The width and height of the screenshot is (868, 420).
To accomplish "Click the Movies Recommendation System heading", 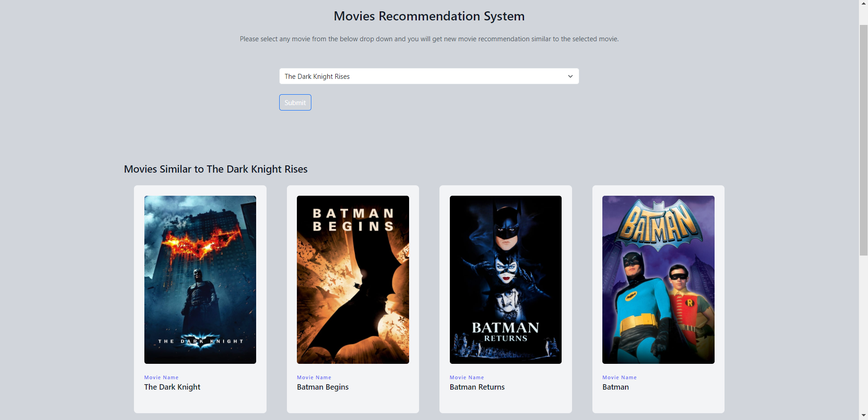I will (x=429, y=16).
